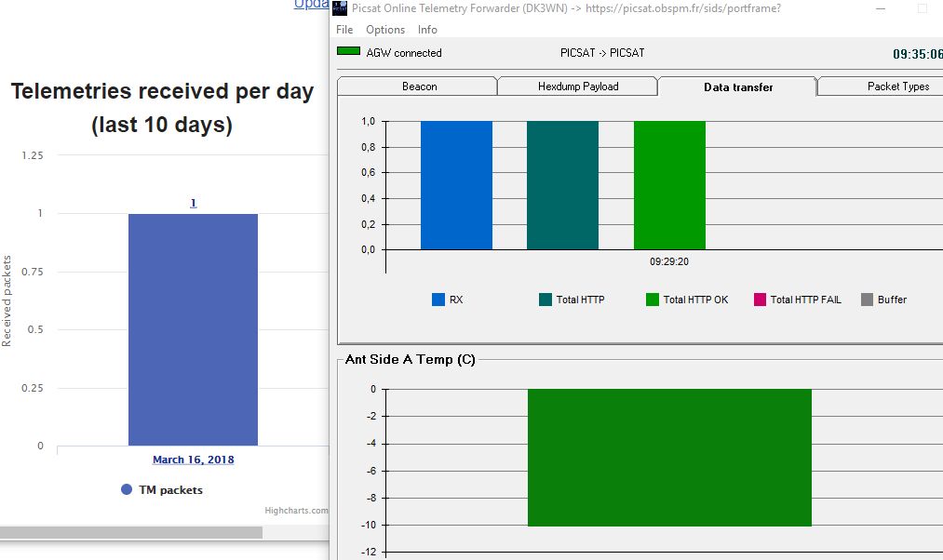Click the Ant Side A Temp green bar
The image size is (943, 560).
click(x=669, y=458)
